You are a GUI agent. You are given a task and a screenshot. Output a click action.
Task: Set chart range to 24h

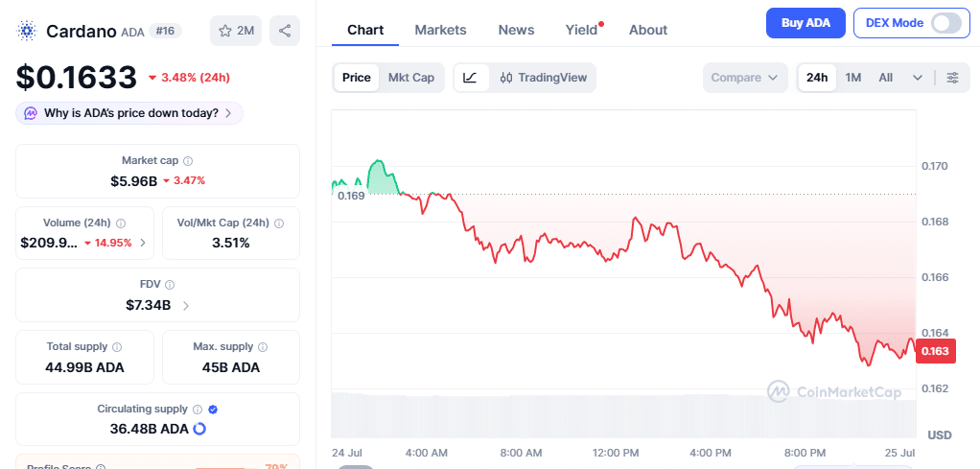tap(817, 78)
